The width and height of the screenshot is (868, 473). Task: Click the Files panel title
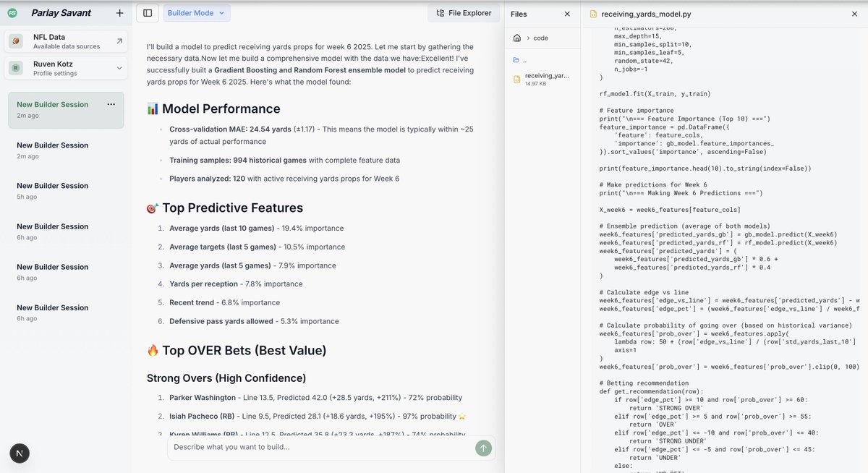519,14
